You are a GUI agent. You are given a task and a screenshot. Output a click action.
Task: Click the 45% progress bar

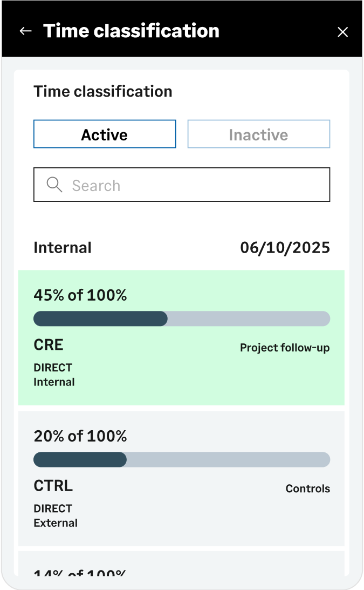pos(182,318)
